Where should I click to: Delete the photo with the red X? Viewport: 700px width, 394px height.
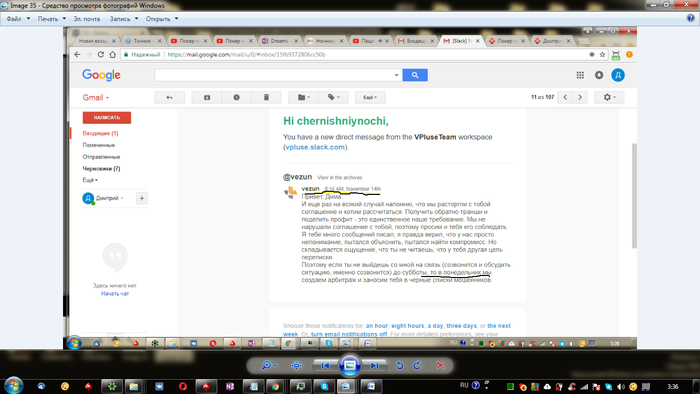pyautogui.click(x=440, y=365)
